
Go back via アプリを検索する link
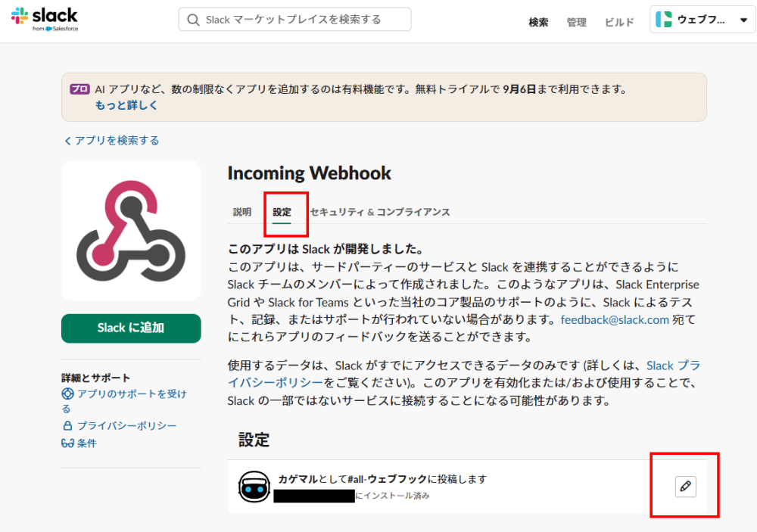point(117,141)
